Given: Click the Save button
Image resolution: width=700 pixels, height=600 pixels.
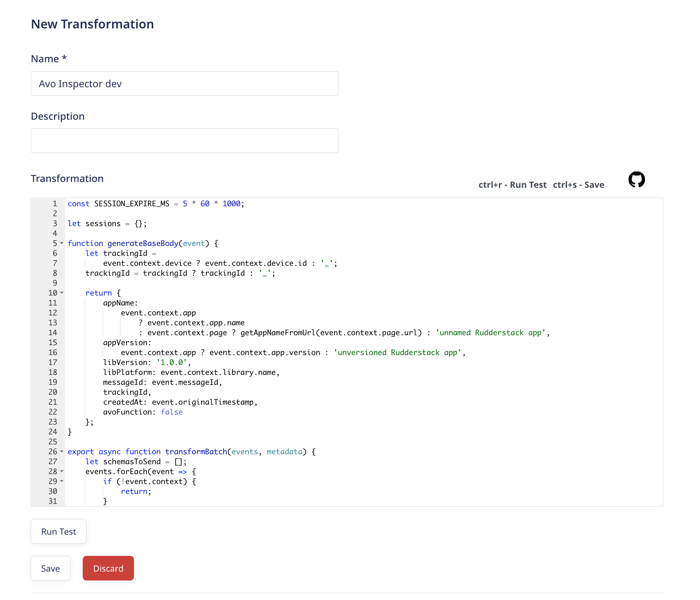Looking at the screenshot, I should coord(51,568).
